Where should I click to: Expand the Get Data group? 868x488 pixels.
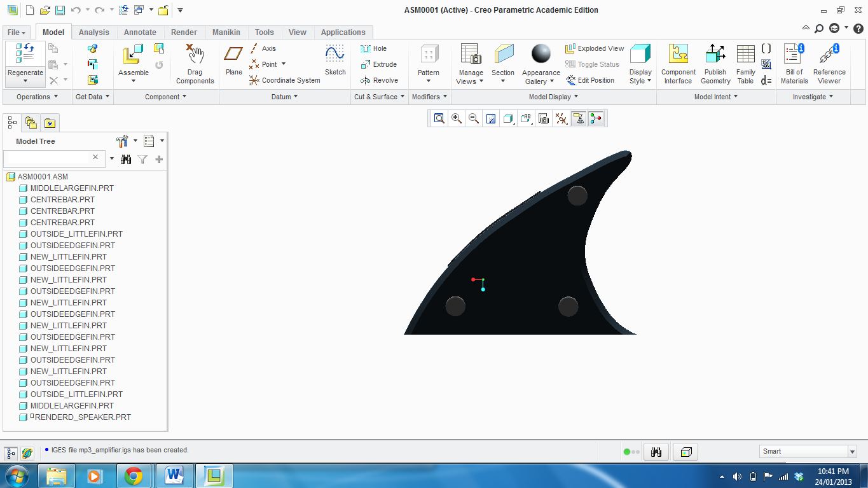(x=93, y=97)
